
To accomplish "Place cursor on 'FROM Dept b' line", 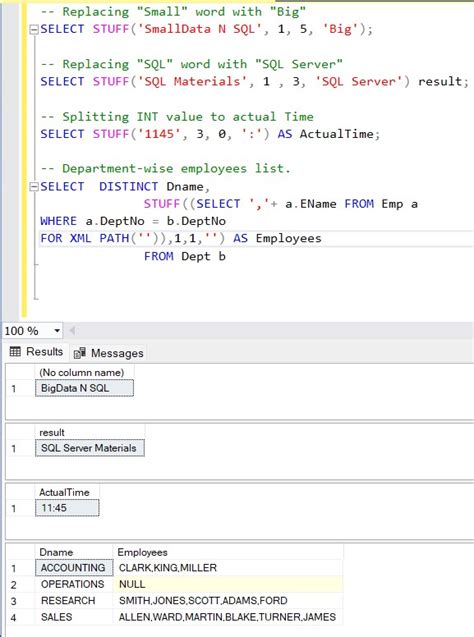I will 185,256.
